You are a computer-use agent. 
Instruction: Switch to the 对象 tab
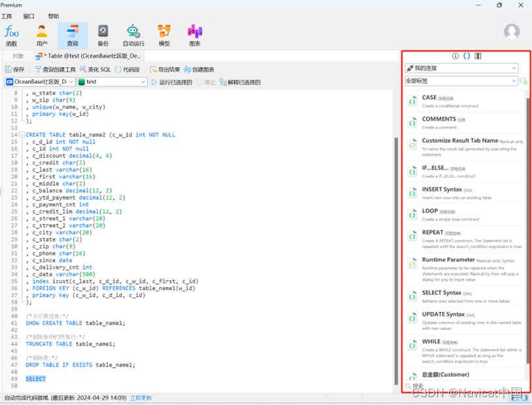pyautogui.click(x=18, y=56)
